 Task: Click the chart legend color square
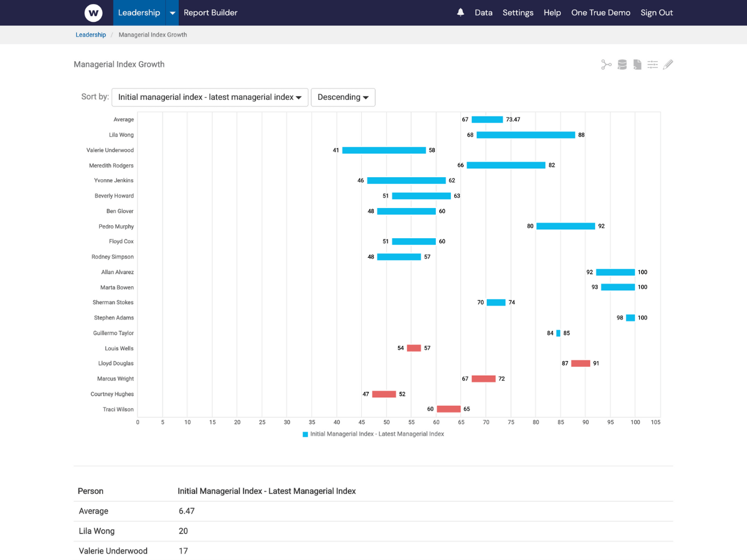(x=305, y=433)
